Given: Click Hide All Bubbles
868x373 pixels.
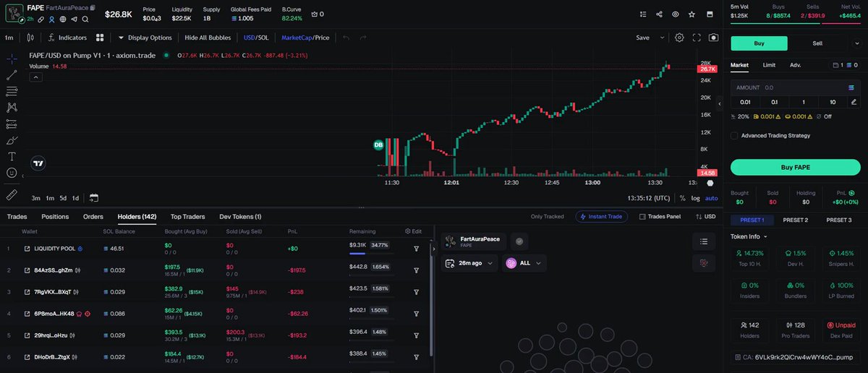Looking at the screenshot, I should 208,38.
